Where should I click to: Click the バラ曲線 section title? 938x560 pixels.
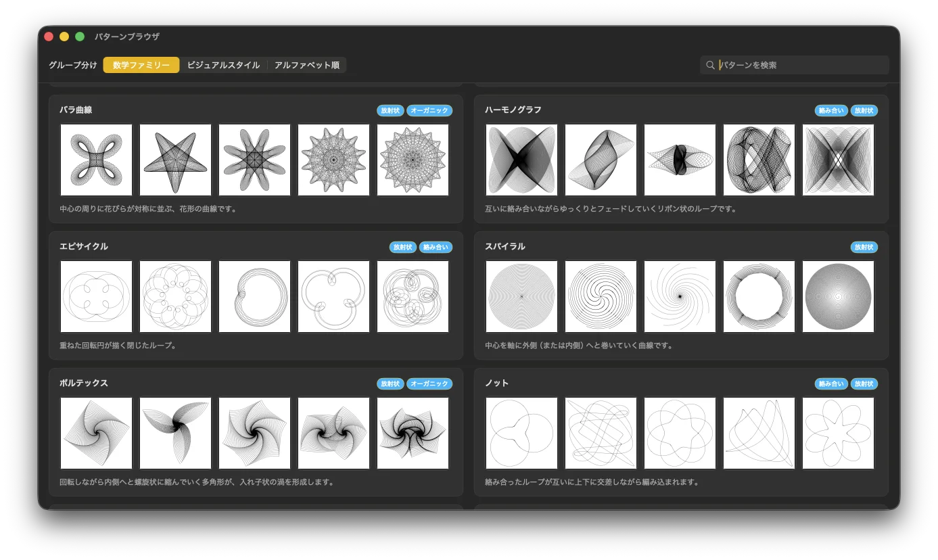pyautogui.click(x=76, y=110)
